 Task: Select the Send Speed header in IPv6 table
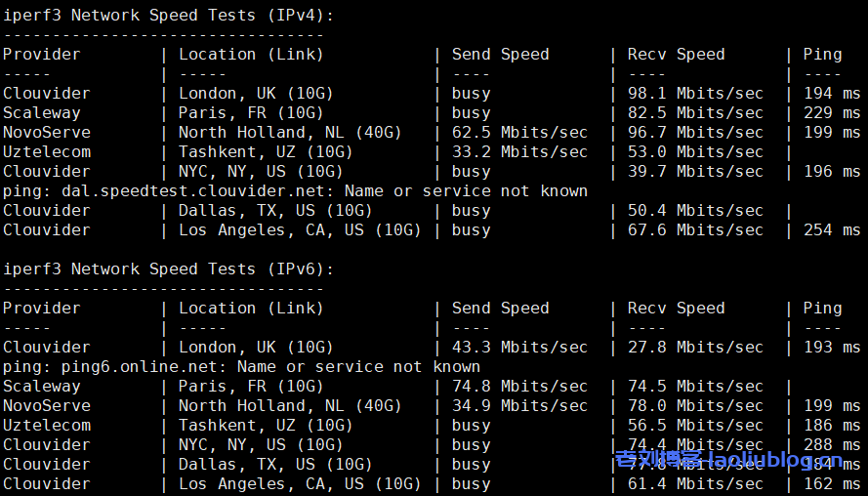click(x=500, y=308)
